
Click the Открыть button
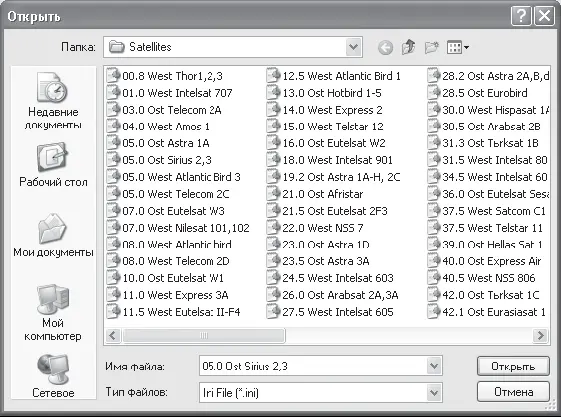pyautogui.click(x=513, y=366)
